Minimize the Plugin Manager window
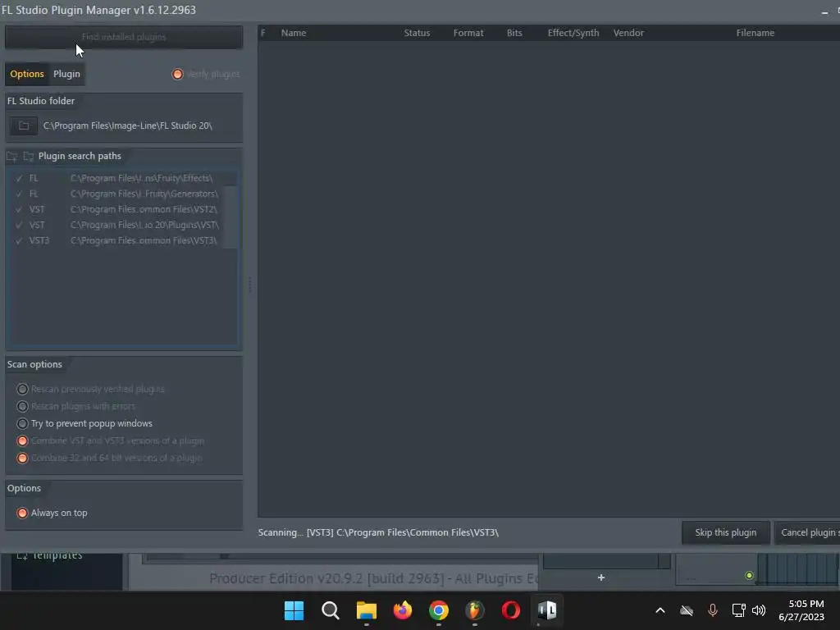Screen dimensions: 840x630 (824, 11)
